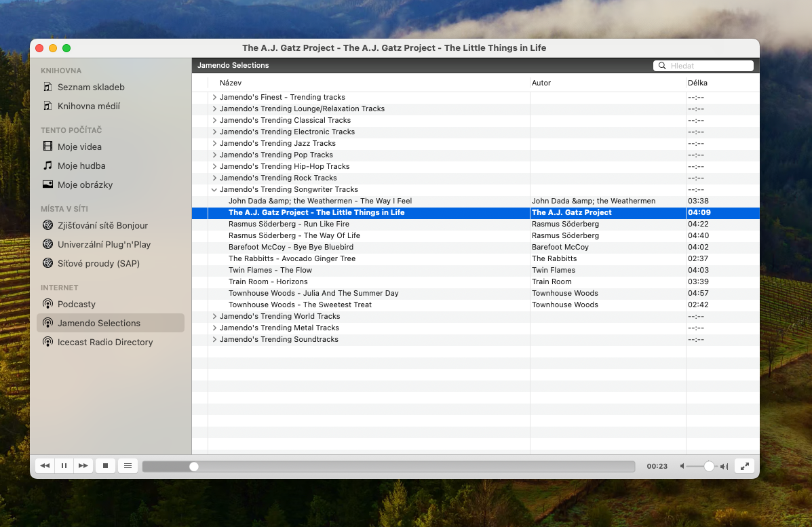Click the playback position knob
812x527 pixels.
(x=194, y=467)
